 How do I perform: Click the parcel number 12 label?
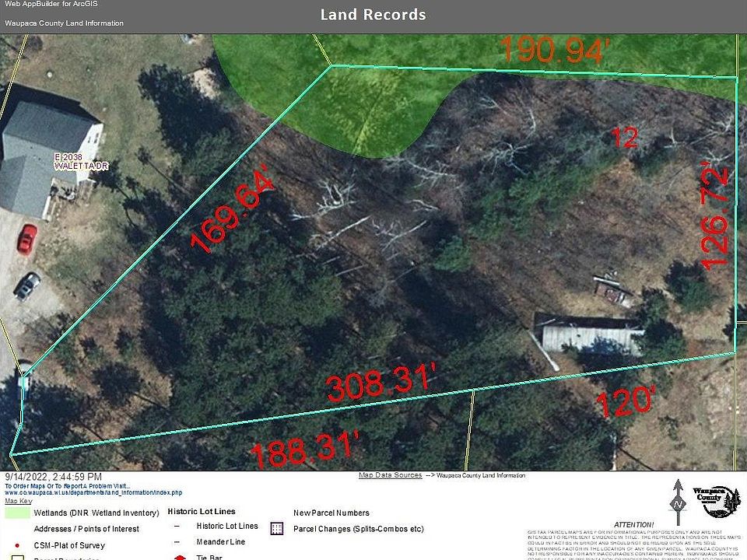click(624, 138)
